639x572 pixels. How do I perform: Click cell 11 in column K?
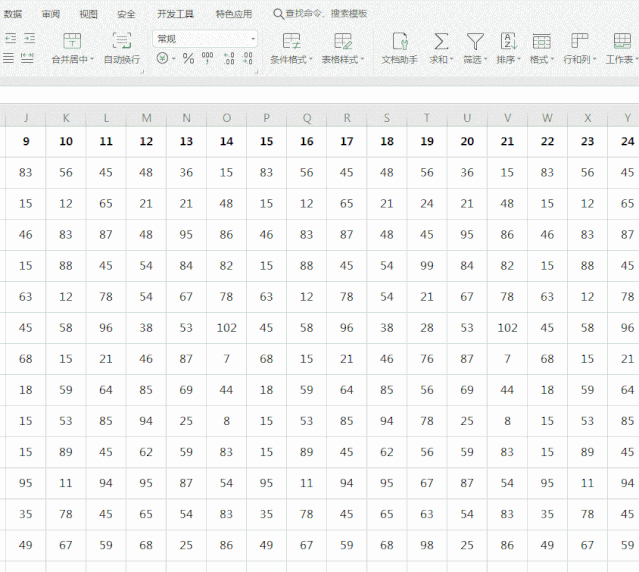(x=66, y=483)
